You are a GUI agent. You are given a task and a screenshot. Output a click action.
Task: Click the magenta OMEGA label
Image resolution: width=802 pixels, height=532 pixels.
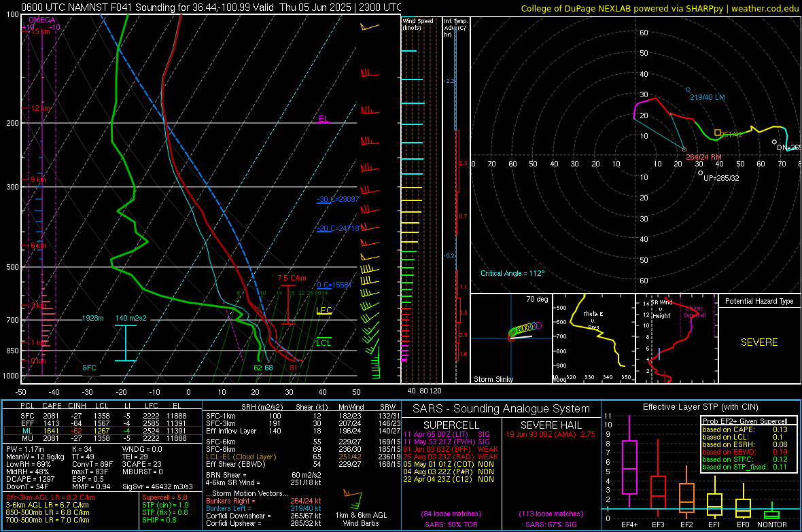point(42,20)
